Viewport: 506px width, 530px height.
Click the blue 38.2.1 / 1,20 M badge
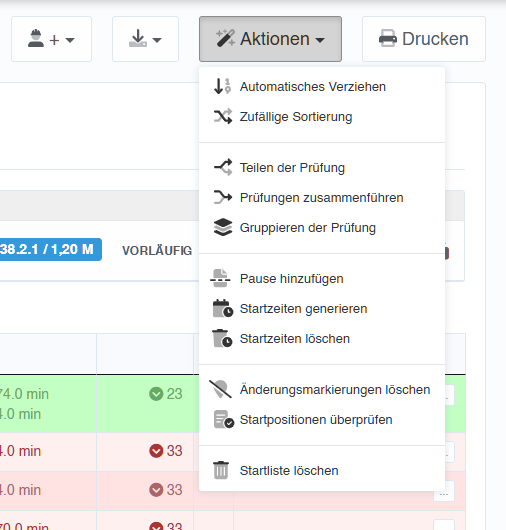coord(50,249)
